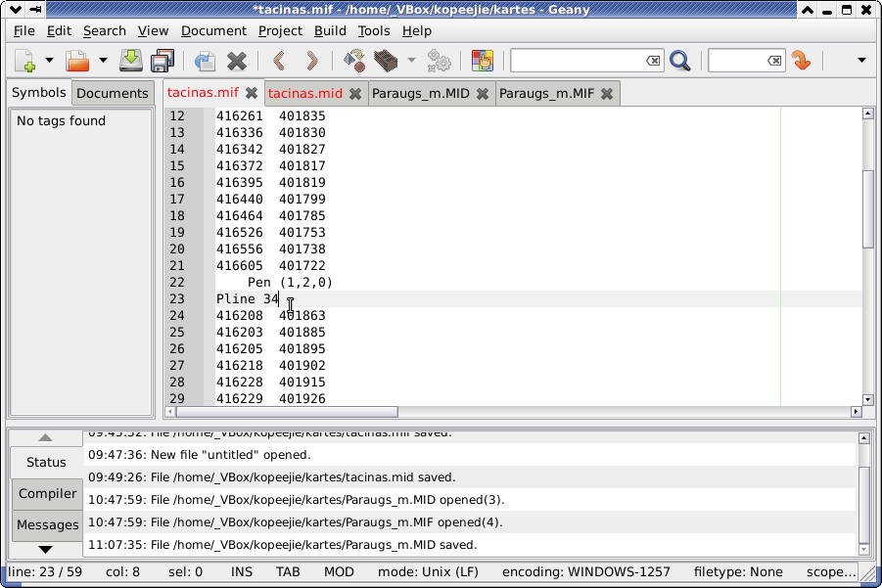This screenshot has height=588, width=882.
Task: Open the Build menu
Action: [330, 31]
